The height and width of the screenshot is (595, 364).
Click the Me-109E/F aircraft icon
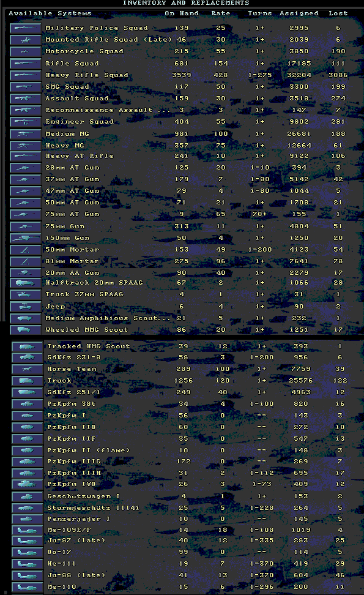[27, 530]
